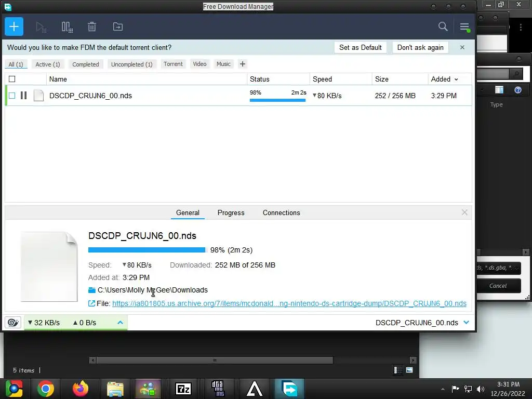Screen dimensions: 532x399
Task: Close the details panel with X
Action: (464, 212)
